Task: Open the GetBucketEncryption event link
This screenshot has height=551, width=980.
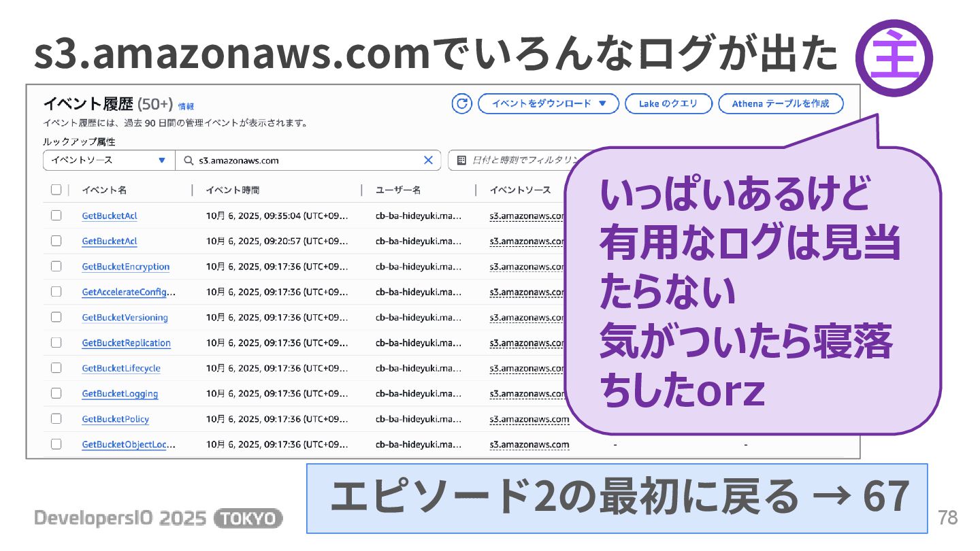Action: [x=126, y=267]
